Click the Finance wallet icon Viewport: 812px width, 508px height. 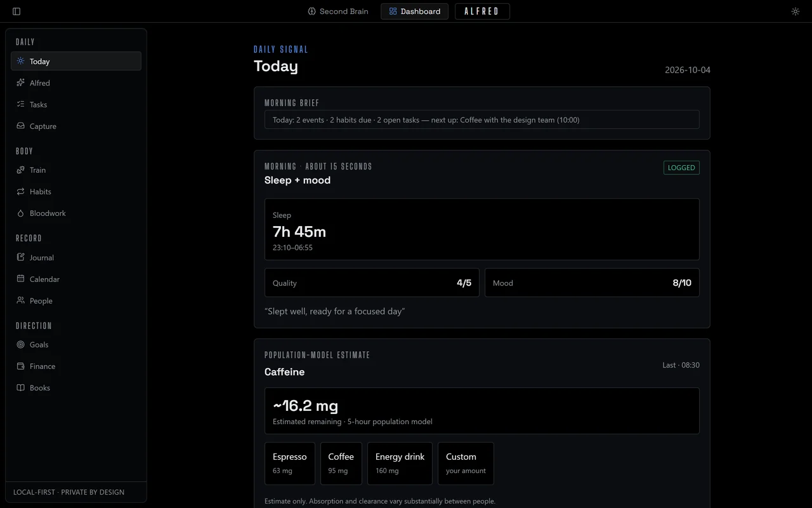21,366
